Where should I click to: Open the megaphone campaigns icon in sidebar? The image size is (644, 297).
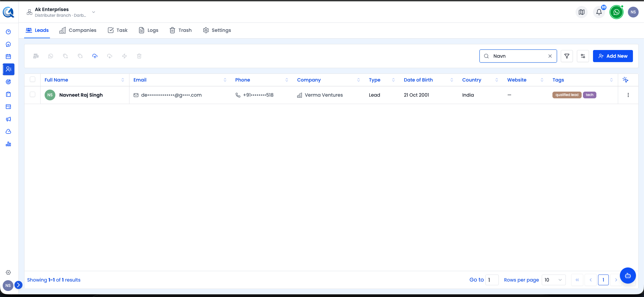[x=8, y=119]
